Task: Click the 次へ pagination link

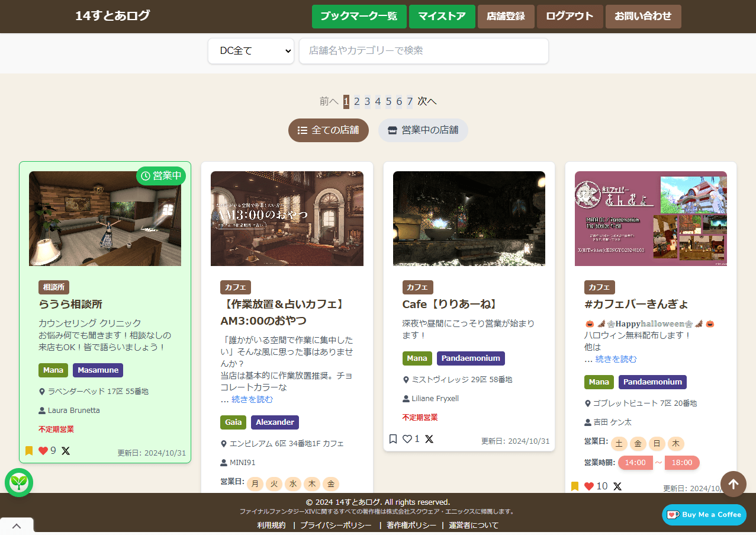Action: pos(427,101)
